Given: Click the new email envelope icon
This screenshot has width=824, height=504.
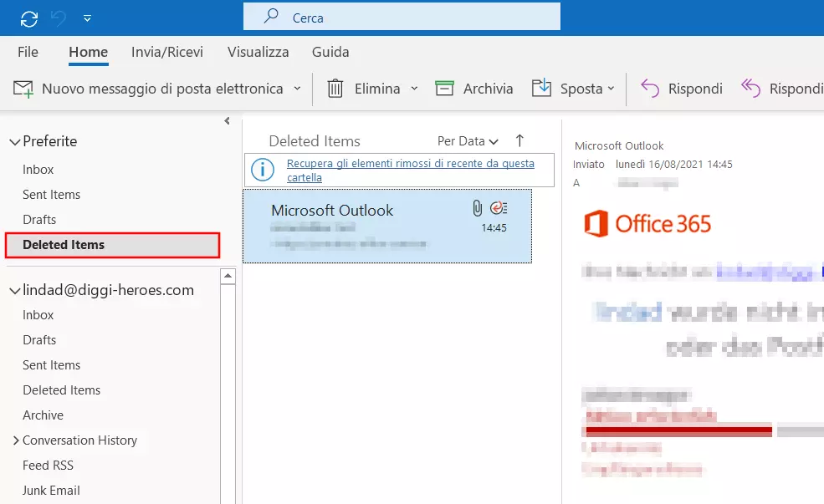Looking at the screenshot, I should (23, 89).
